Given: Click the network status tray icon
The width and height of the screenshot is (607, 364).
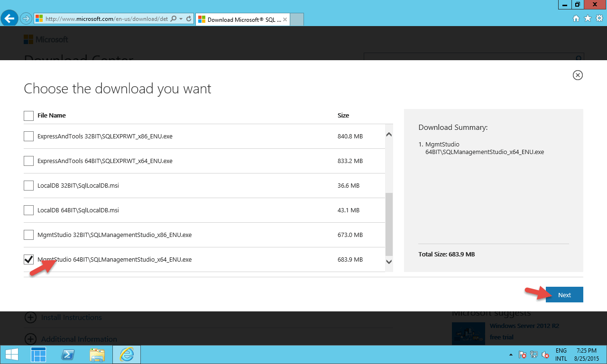Looking at the screenshot, I should click(x=534, y=355).
